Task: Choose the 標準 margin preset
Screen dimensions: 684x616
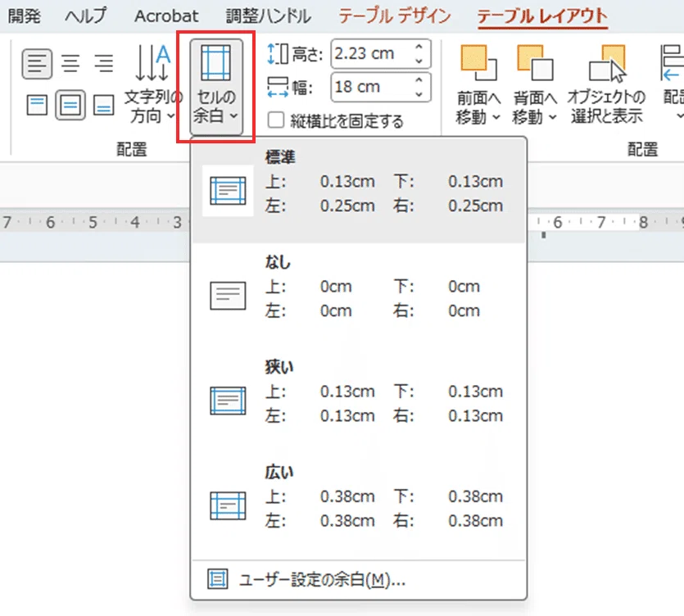Action: 359,190
